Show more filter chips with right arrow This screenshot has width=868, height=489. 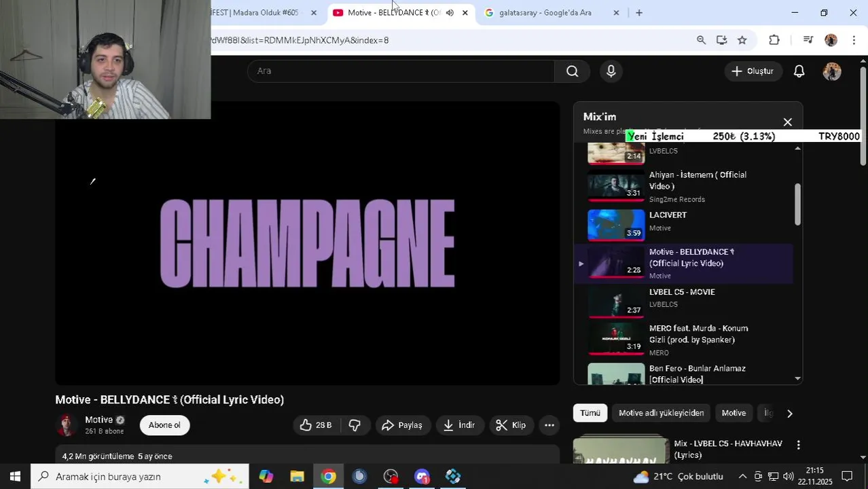[x=789, y=413]
